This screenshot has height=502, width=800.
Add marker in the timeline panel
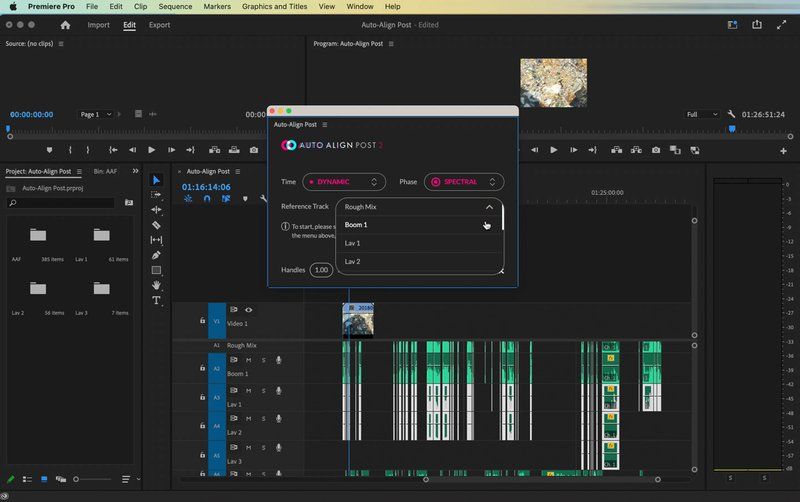tap(245, 198)
